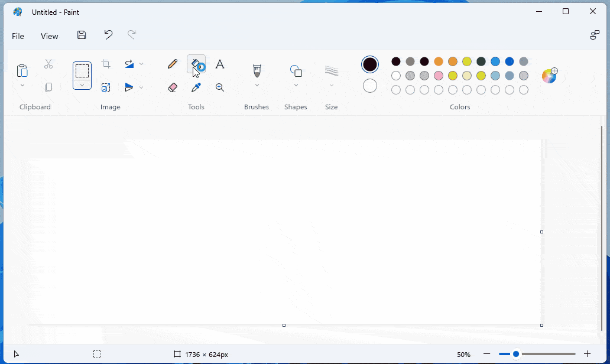Open the File menu
The width and height of the screenshot is (610, 364).
point(18,36)
